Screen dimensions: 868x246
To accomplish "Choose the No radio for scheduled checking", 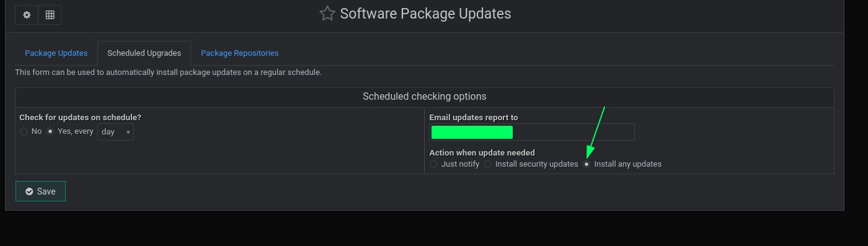I will point(24,131).
